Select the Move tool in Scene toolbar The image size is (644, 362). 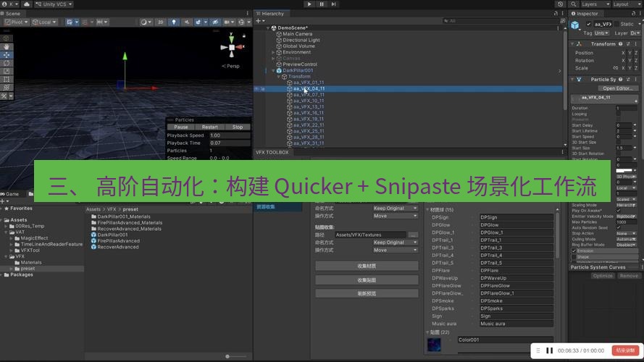pyautogui.click(x=7, y=55)
